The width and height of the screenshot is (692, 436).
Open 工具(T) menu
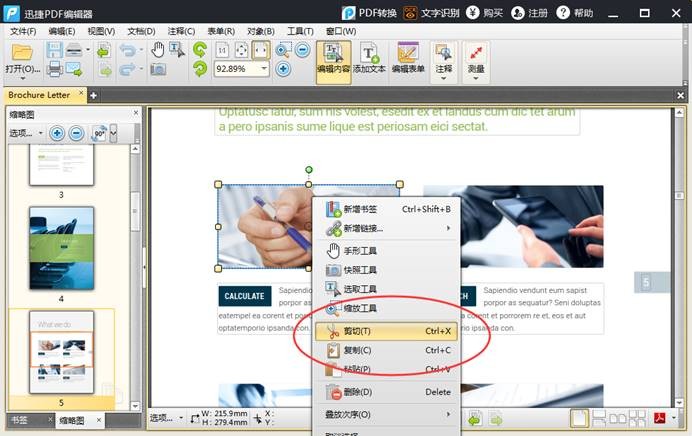click(x=300, y=31)
